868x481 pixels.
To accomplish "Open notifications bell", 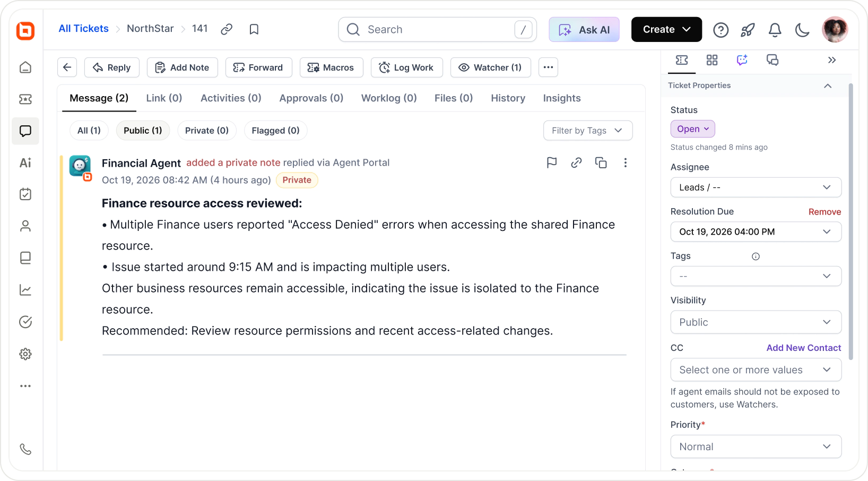I will (x=775, y=30).
